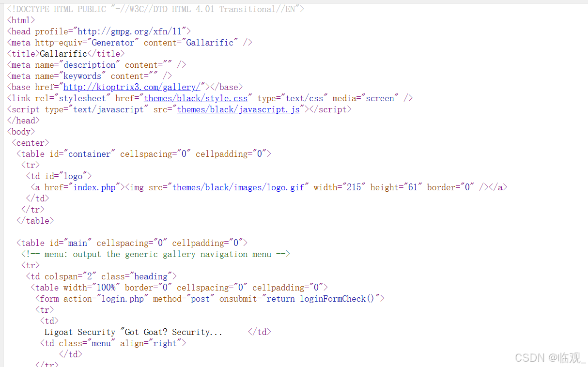
Task: Open the http://kioptrix3.com/gallery/ base link
Action: pyautogui.click(x=132, y=87)
